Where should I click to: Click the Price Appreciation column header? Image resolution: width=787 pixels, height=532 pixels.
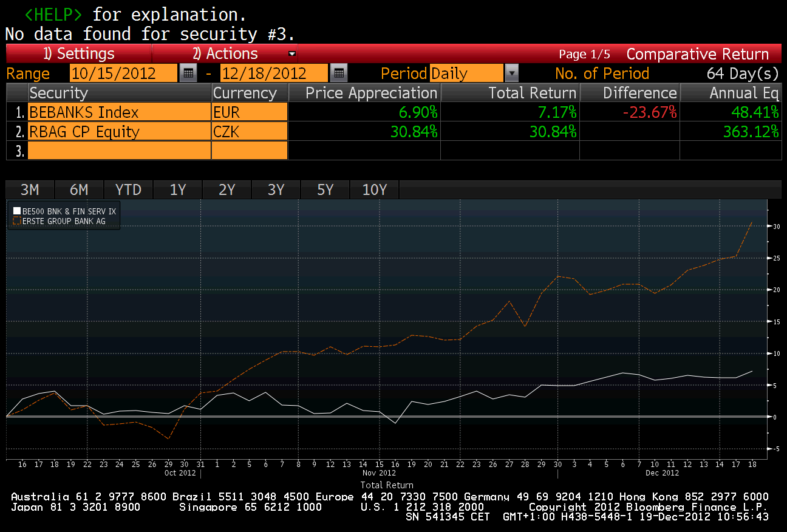364,93
